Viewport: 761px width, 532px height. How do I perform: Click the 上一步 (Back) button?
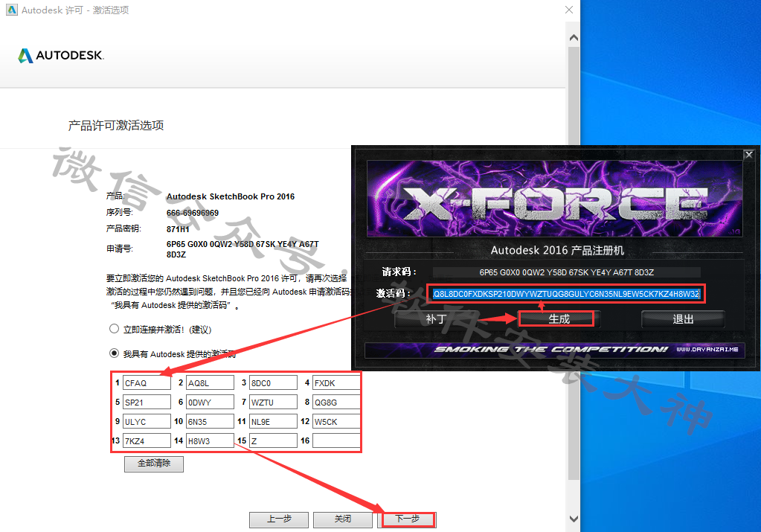(x=279, y=519)
